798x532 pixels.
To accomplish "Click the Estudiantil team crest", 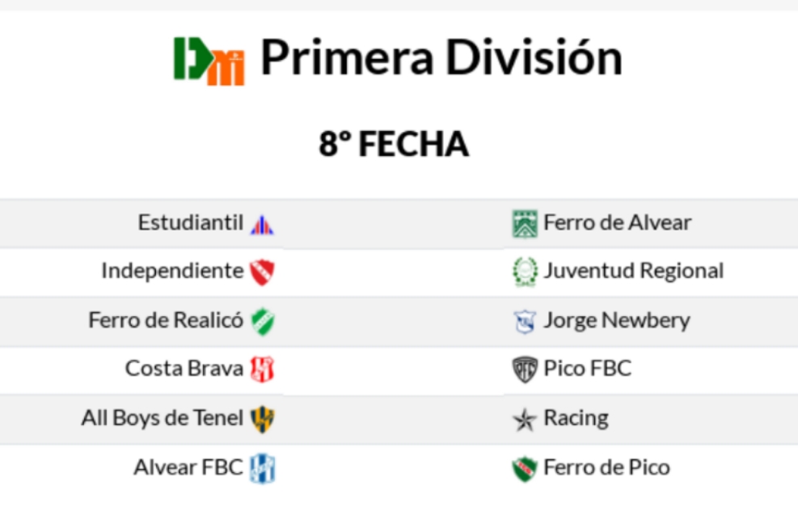I will 262,224.
